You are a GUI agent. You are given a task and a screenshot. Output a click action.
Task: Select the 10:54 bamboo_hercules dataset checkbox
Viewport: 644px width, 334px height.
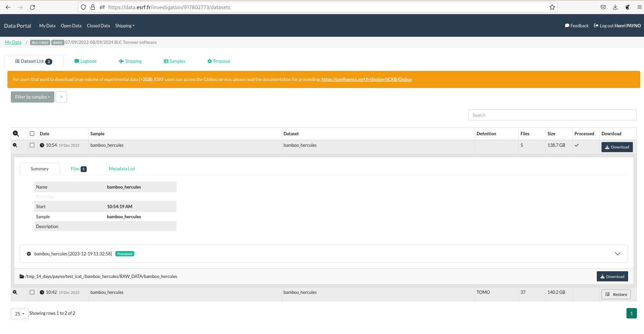click(32, 145)
